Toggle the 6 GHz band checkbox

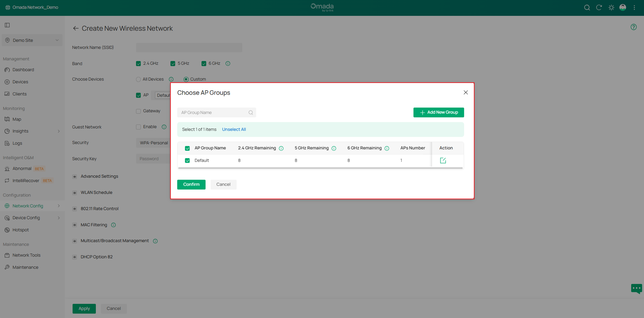coord(204,63)
